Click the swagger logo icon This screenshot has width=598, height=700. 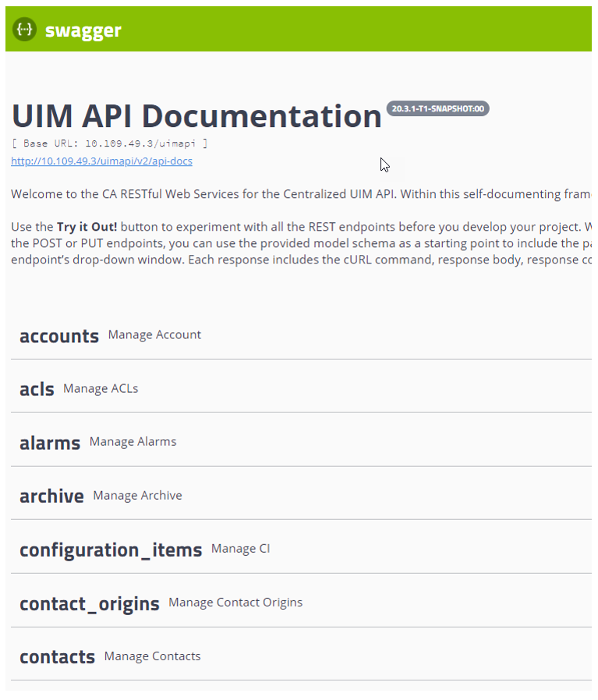click(x=25, y=30)
